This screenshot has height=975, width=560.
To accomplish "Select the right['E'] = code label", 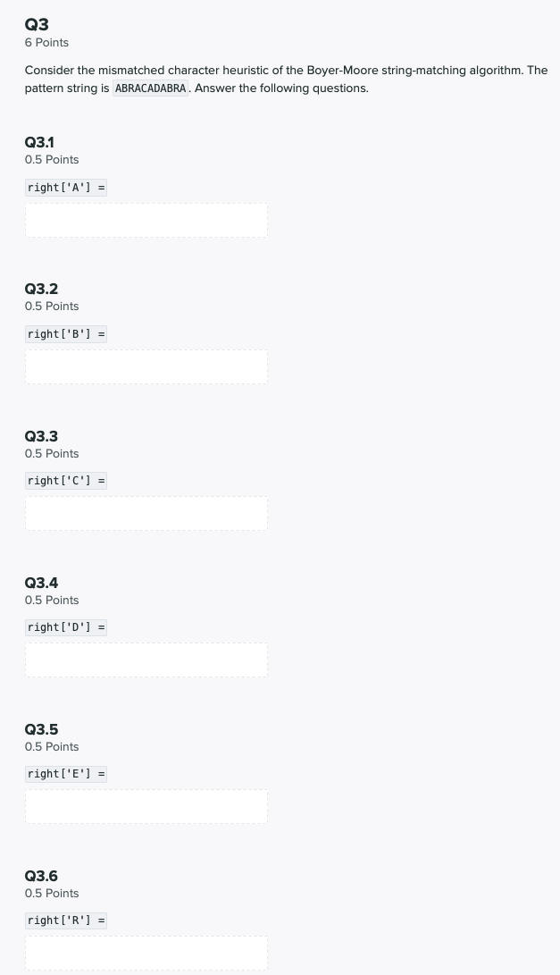I will 66,774.
